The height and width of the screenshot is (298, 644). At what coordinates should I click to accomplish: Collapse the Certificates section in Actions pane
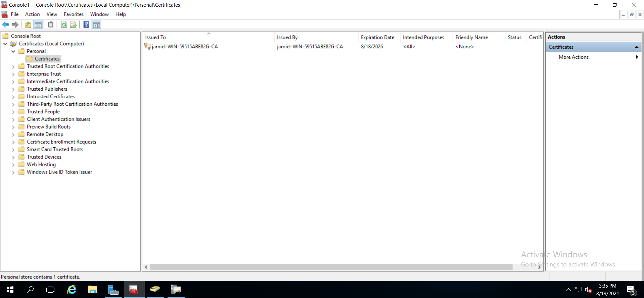(636, 47)
